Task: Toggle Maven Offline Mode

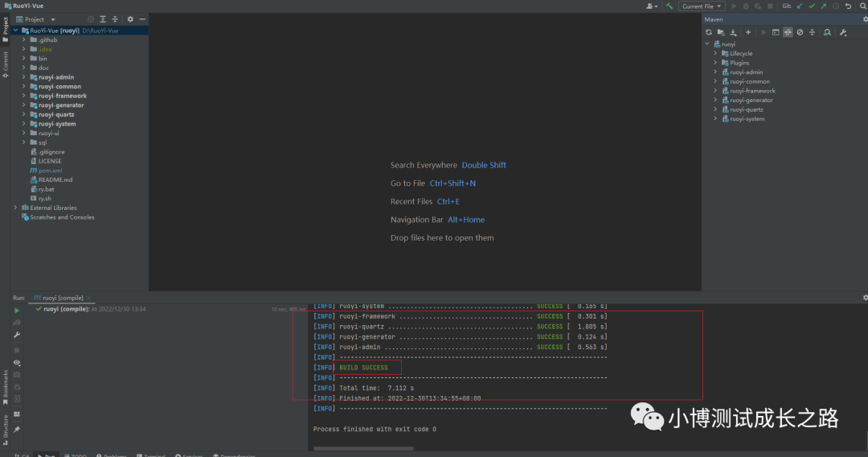Action: 788,33
